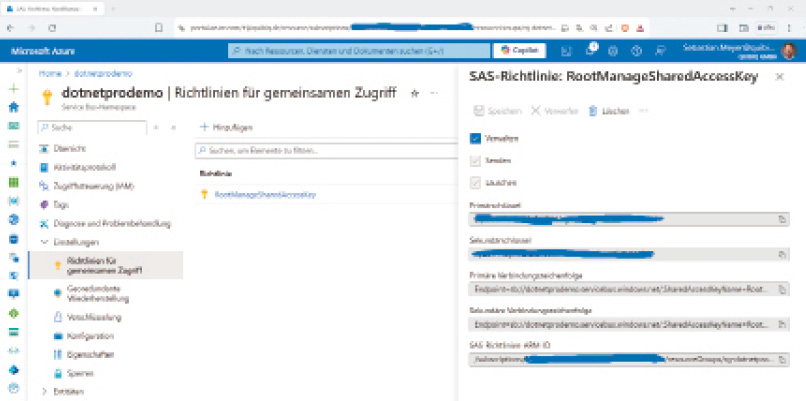Open the help question-mark icon
Image resolution: width=806 pixels, height=401 pixels.
(637, 51)
